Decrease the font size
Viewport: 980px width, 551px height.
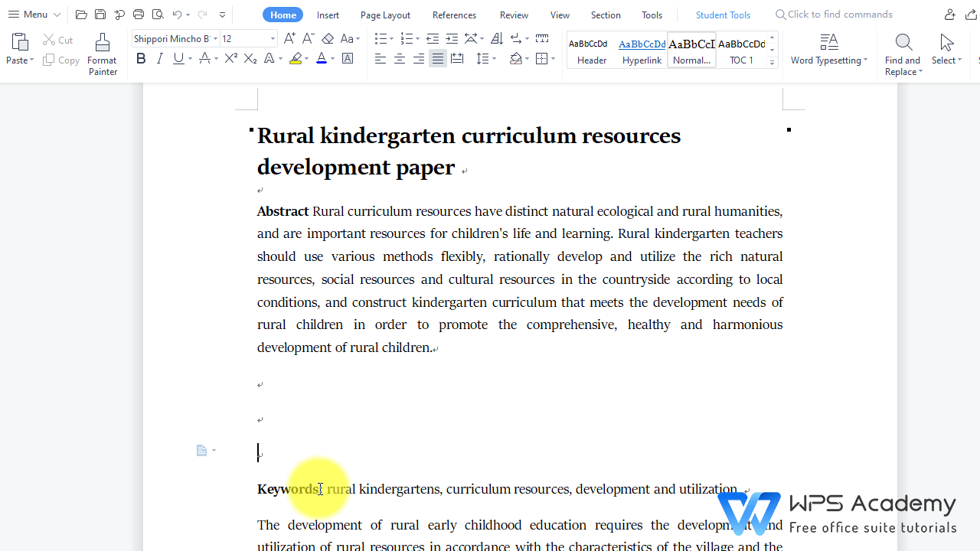[x=308, y=38]
